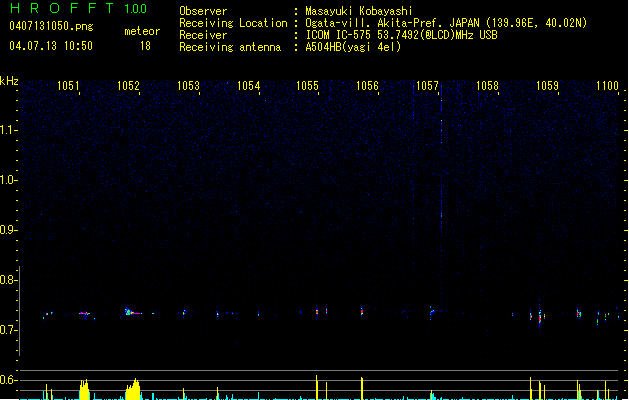Click the 1051 time marker
This screenshot has height=400, width=629.
pos(68,86)
